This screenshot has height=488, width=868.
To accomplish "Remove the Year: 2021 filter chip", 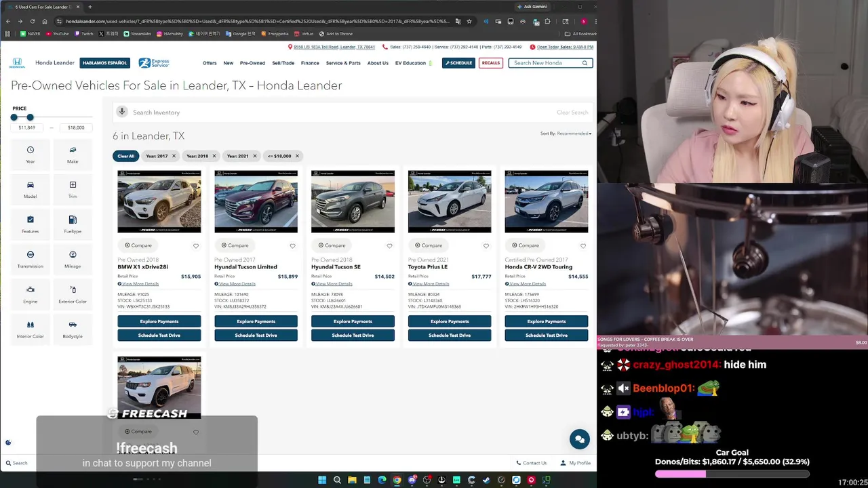I will pos(255,156).
